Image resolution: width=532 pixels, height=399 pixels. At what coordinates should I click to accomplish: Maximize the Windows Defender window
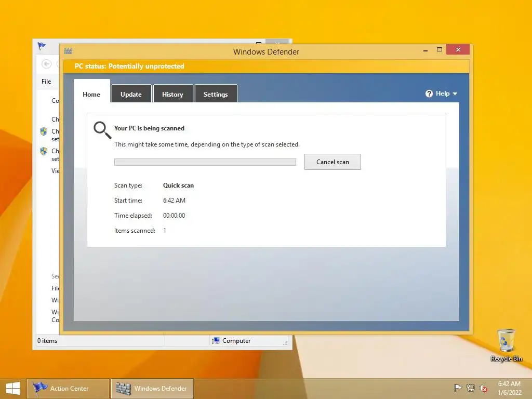coord(440,49)
